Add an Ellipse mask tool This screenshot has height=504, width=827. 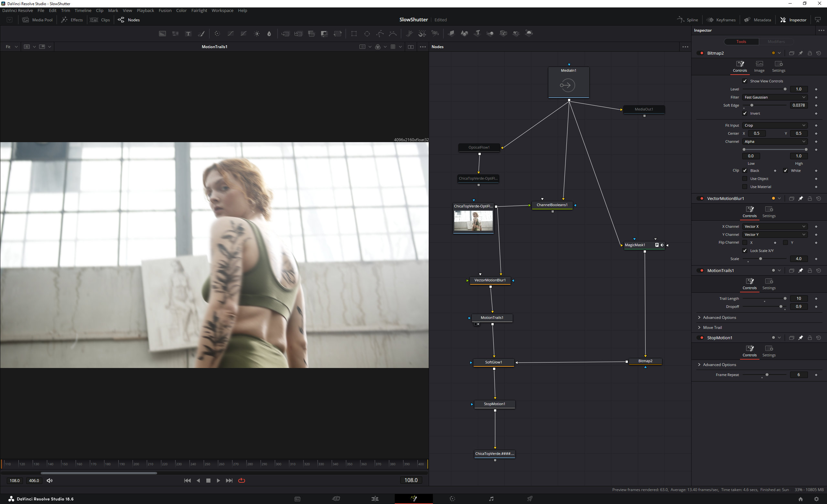pyautogui.click(x=367, y=34)
